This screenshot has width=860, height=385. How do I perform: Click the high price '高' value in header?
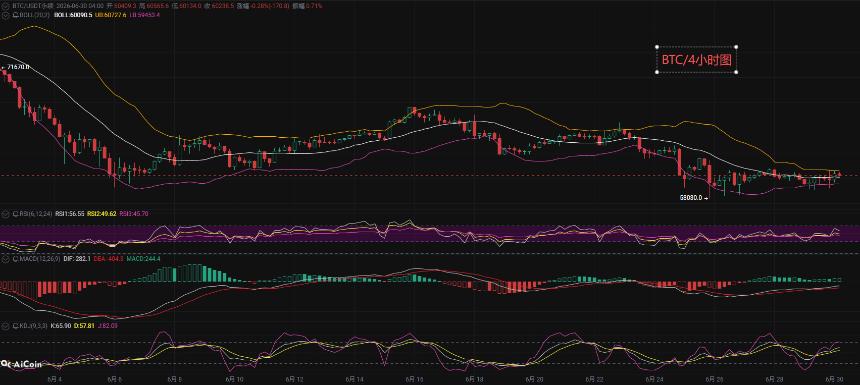point(157,5)
